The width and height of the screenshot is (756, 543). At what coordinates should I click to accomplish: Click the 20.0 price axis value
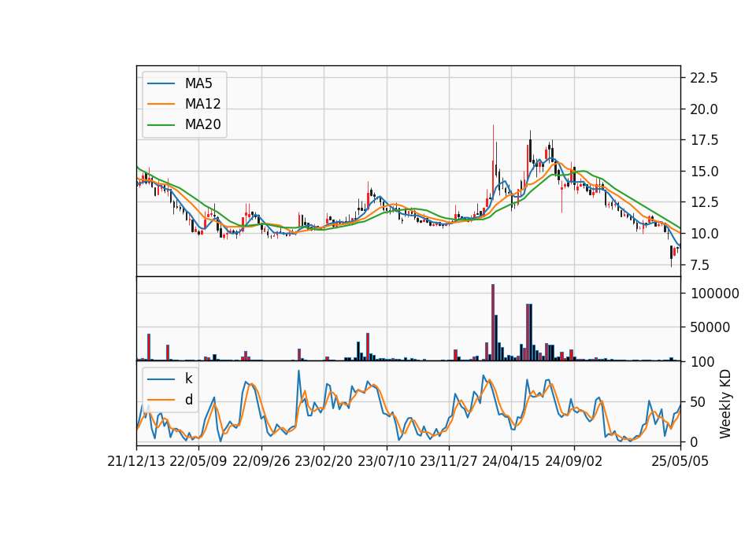coord(704,109)
